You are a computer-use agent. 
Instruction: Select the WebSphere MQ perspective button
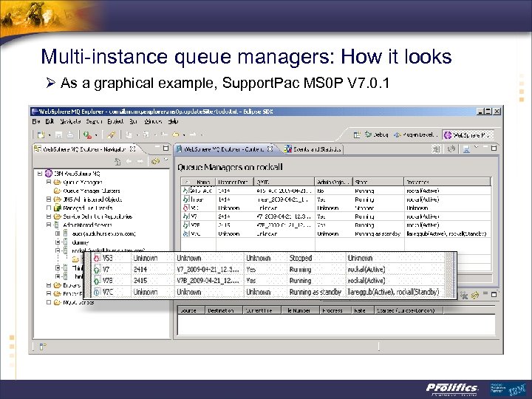[468, 135]
